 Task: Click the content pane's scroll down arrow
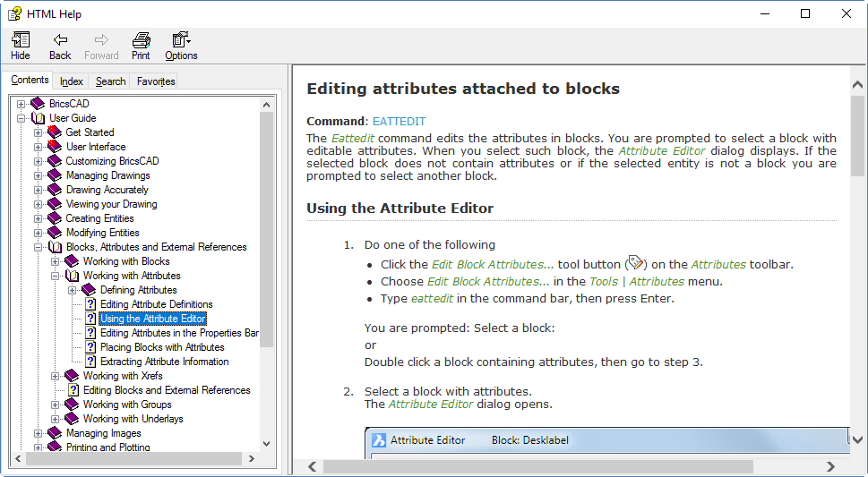[857, 440]
